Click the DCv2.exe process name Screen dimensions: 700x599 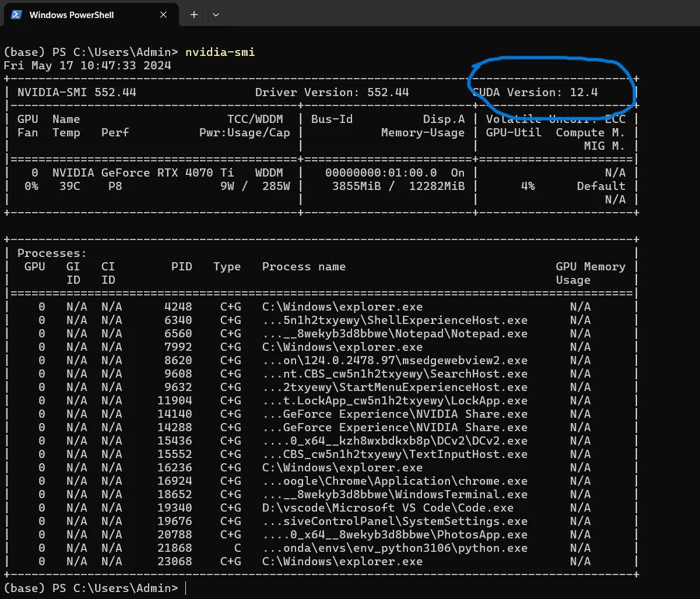pos(395,441)
